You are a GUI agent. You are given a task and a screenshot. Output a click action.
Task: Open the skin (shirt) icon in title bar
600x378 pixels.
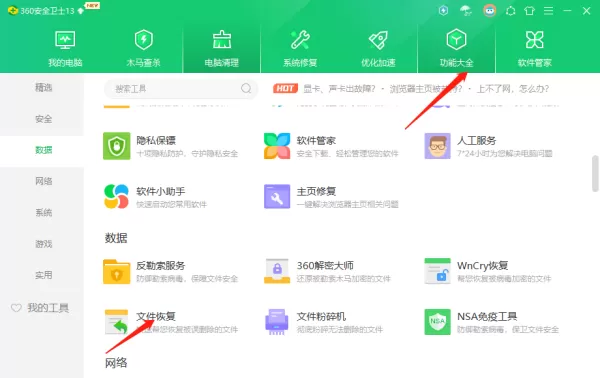pyautogui.click(x=530, y=11)
